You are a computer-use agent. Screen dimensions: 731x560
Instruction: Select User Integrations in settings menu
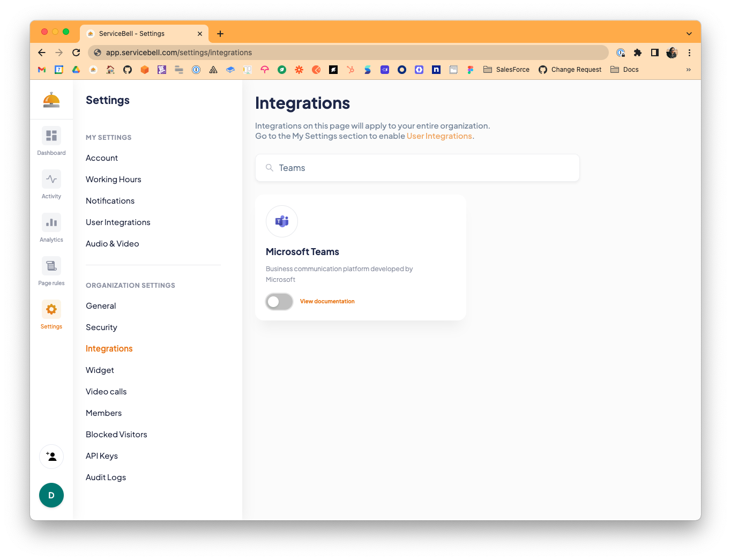tap(118, 222)
